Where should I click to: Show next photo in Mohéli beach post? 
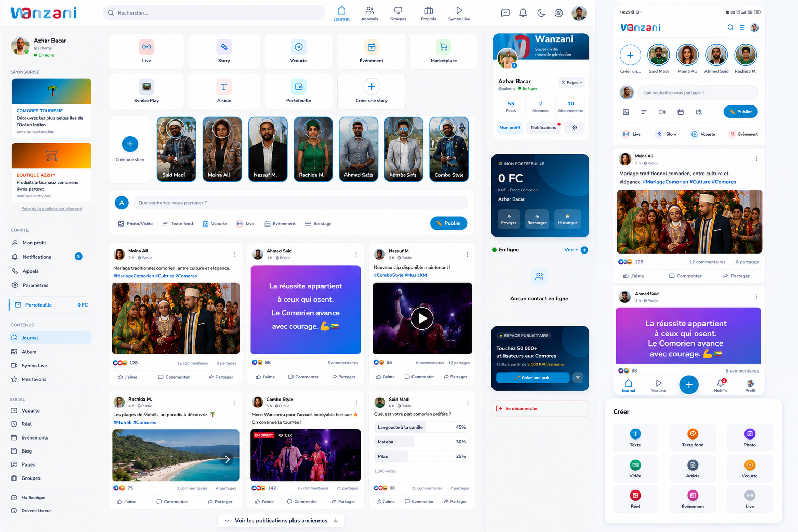tap(227, 459)
